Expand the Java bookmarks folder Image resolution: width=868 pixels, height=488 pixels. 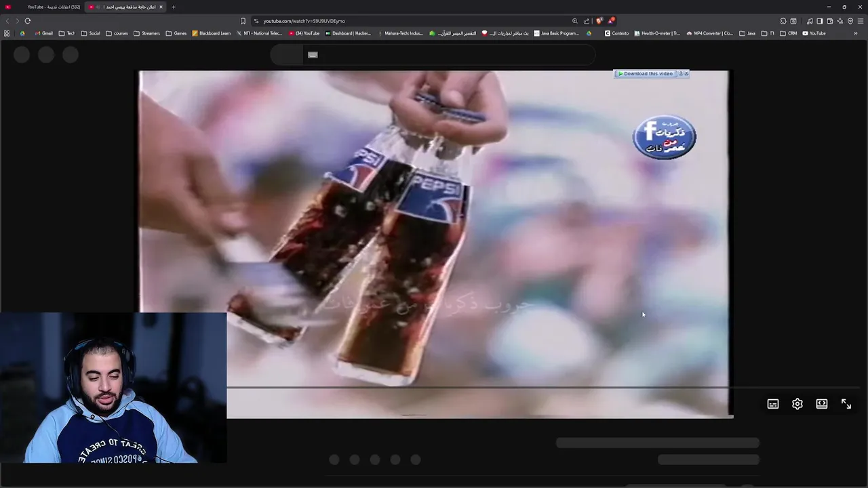(747, 33)
